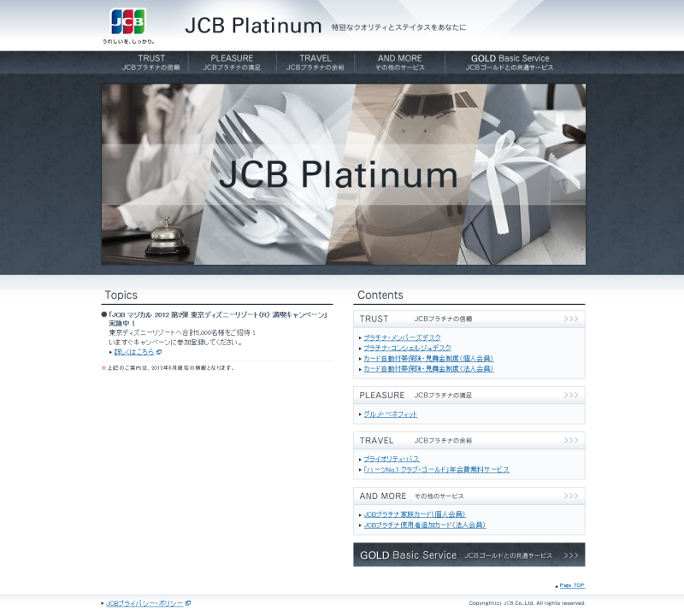Expand the PLEASURE contents section arrow
This screenshot has width=684, height=616.
tap(570, 395)
